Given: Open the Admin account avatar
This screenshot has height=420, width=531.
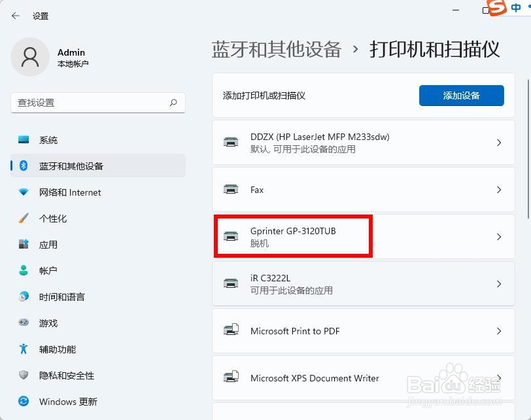Looking at the screenshot, I should [30, 57].
